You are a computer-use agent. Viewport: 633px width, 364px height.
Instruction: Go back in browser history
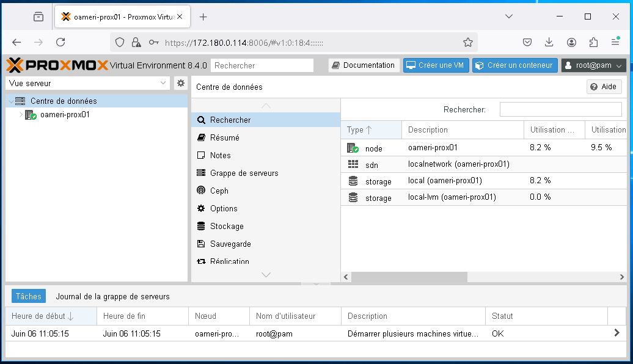(16, 42)
